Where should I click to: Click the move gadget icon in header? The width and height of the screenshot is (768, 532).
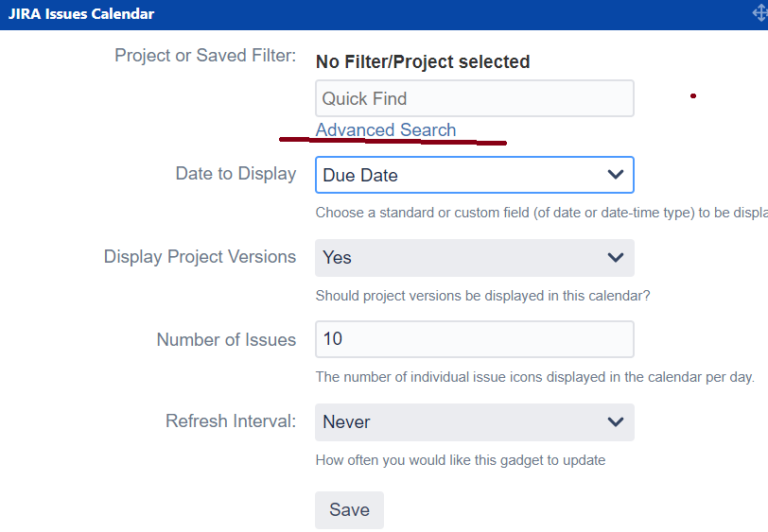(760, 13)
